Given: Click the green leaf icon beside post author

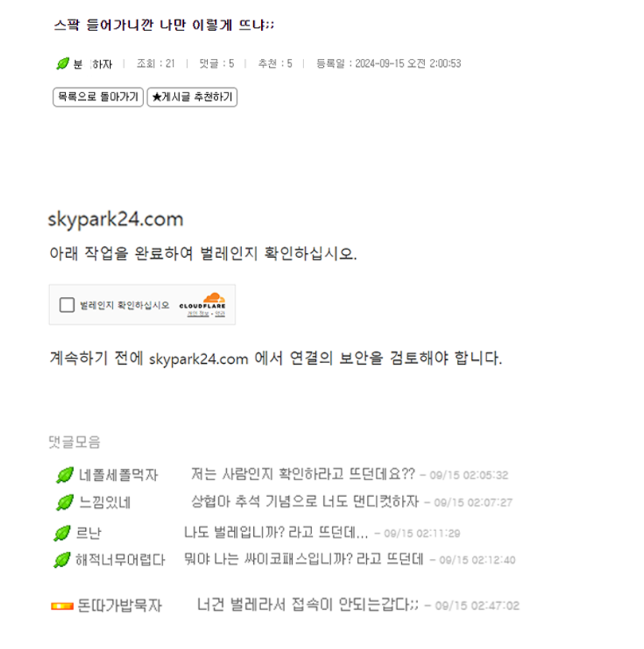Looking at the screenshot, I should click(63, 64).
